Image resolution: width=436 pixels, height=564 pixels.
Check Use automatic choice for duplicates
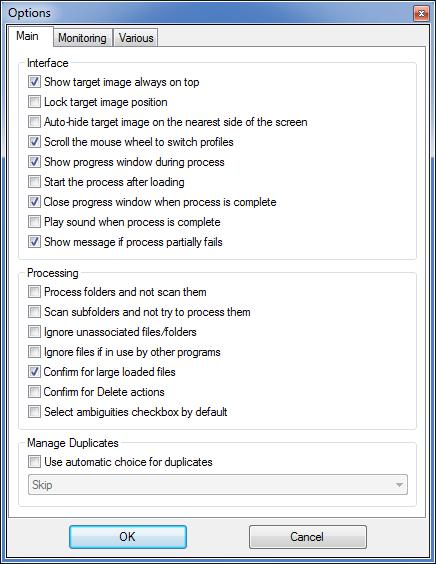(35, 461)
